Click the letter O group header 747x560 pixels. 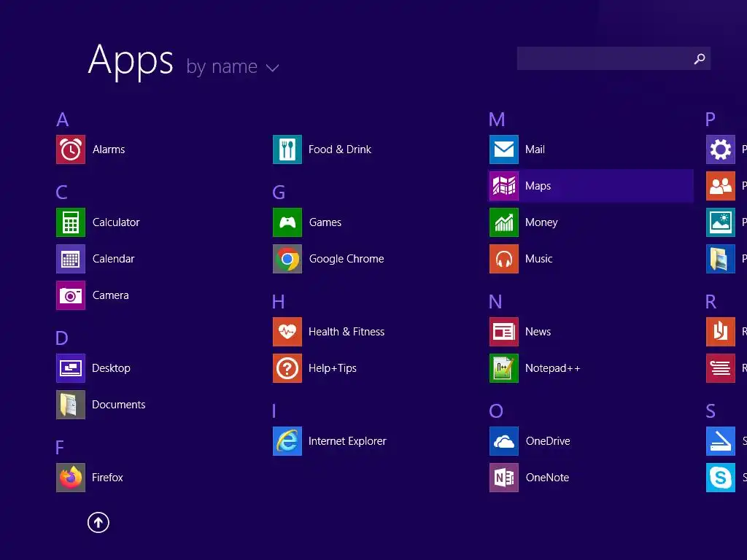[x=496, y=411]
